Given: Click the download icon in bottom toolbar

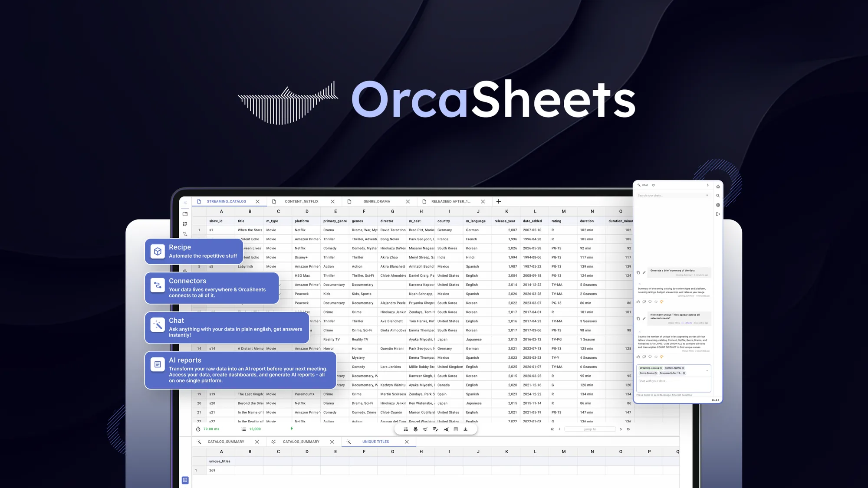Looking at the screenshot, I should [x=466, y=429].
